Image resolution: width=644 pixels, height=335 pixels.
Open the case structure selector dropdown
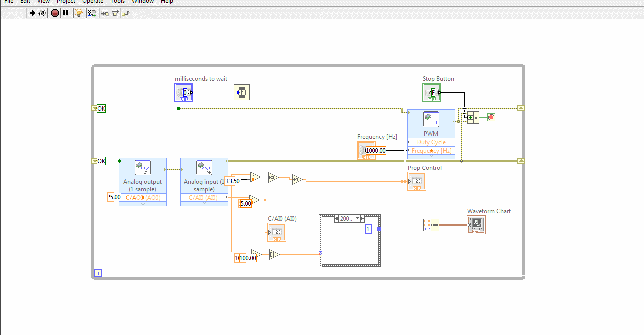357,218
